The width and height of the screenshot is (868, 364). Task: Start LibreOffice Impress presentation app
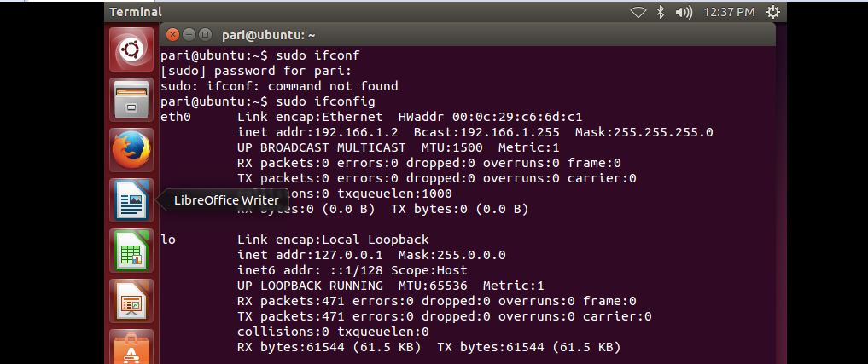pos(131,300)
